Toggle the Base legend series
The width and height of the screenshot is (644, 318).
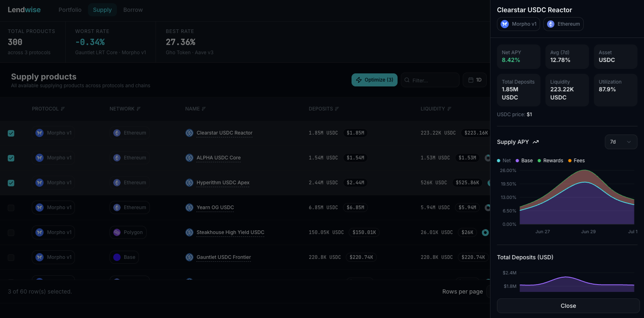click(524, 161)
